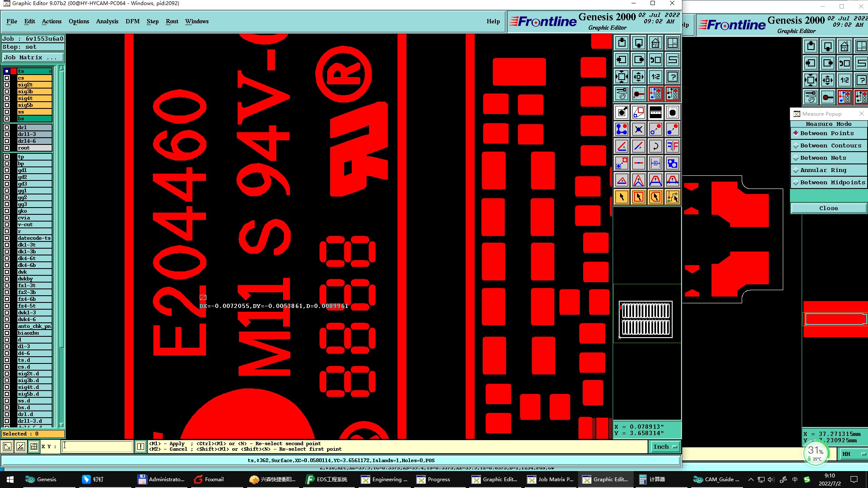Open the Job Matrix P... taskbar window
The image size is (868, 488).
click(551, 480)
